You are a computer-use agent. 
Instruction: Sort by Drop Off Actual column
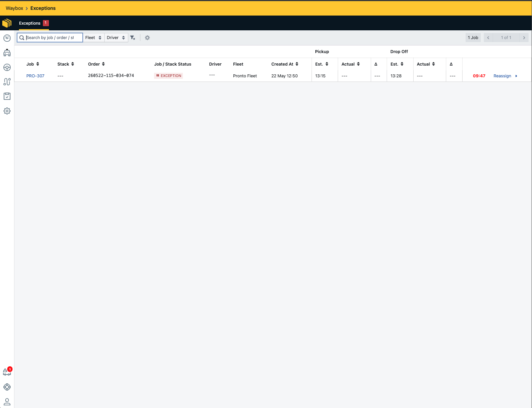426,64
